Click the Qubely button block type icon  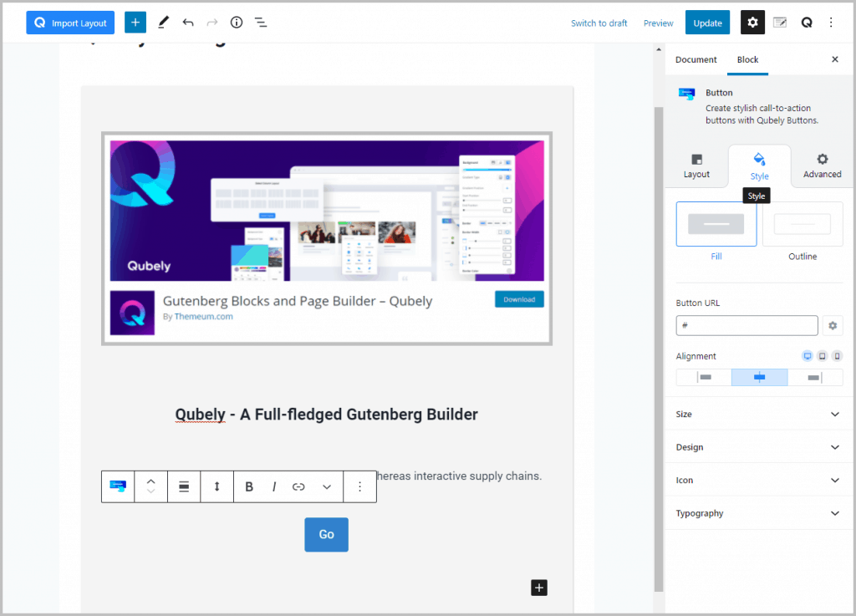[x=118, y=486]
